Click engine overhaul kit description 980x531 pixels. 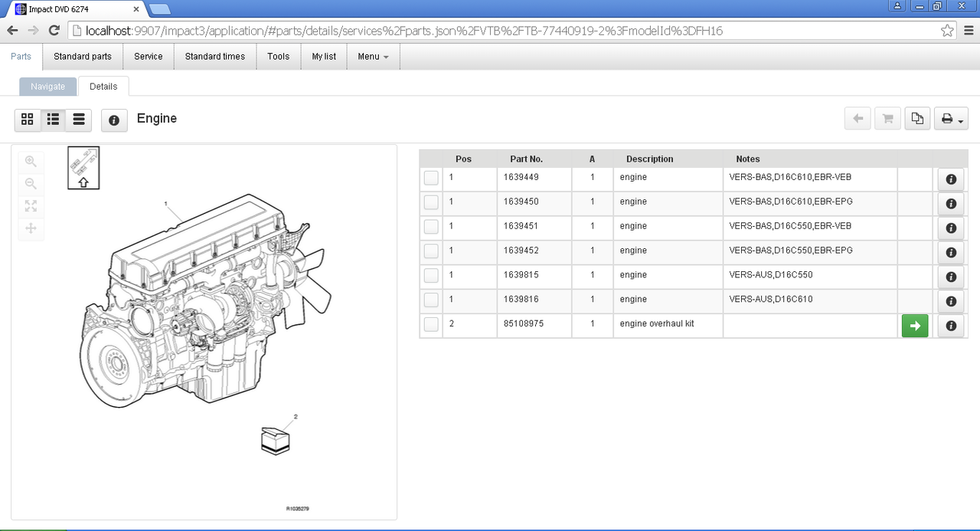point(657,324)
